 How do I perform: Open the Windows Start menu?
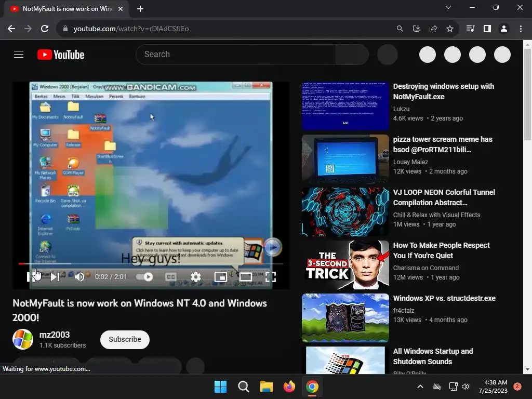(x=220, y=387)
